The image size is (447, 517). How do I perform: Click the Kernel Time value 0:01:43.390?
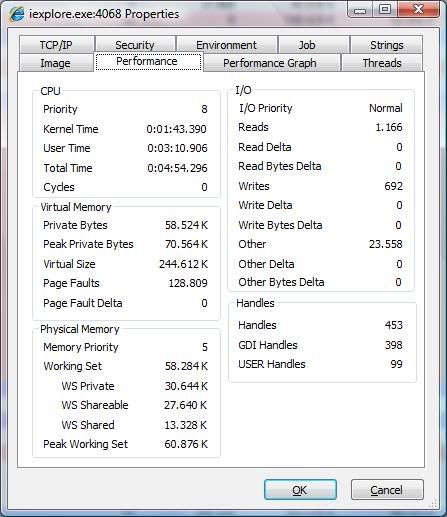[176, 129]
